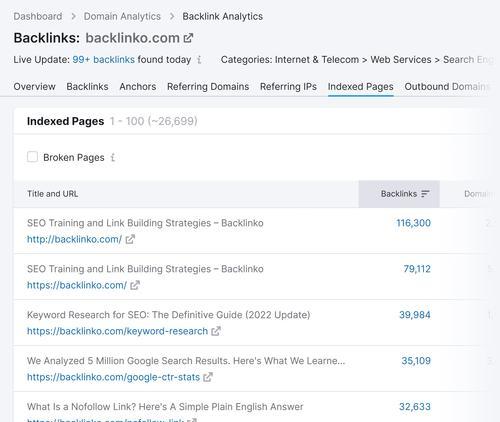Open external link icon beside keyword-research URL
Viewport: 500px width, 422px height.
click(x=216, y=331)
